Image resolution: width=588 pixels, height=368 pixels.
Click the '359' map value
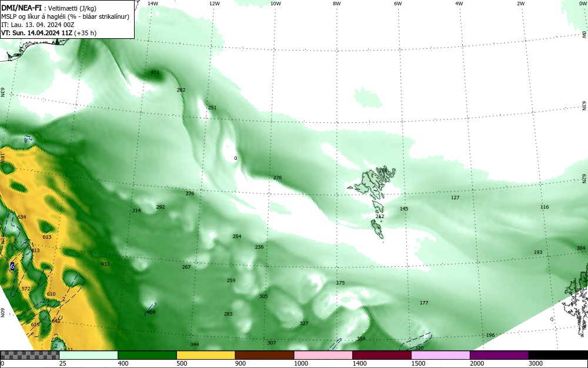tap(361, 339)
